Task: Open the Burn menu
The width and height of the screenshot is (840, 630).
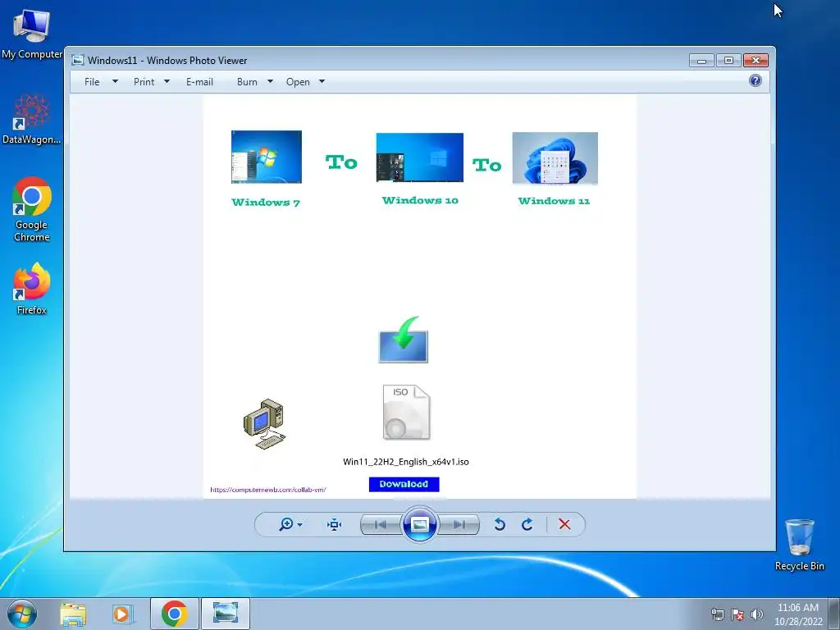Action: [x=247, y=81]
